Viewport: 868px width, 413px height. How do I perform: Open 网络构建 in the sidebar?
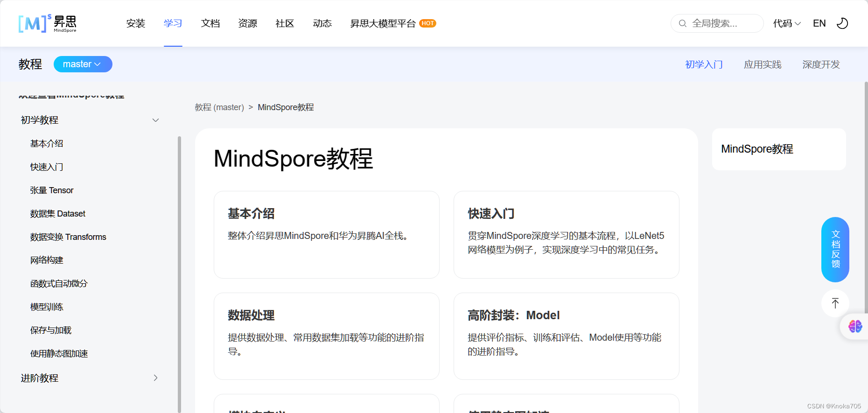click(x=47, y=260)
